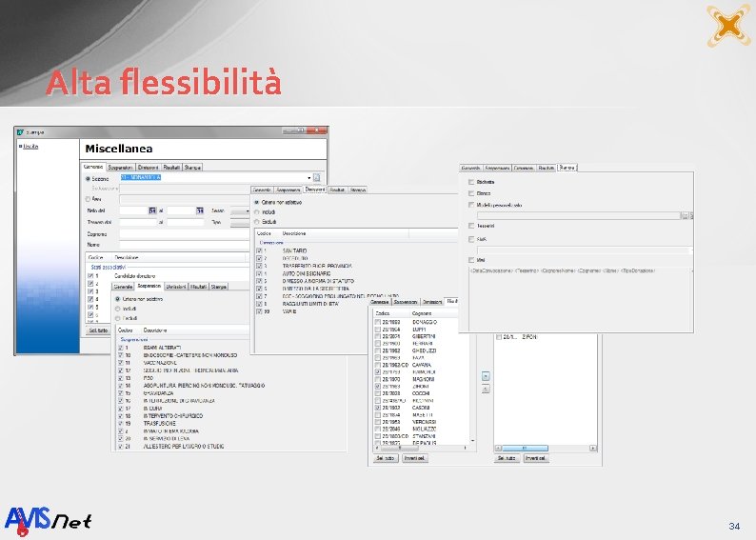The width and height of the screenshot is (756, 540).
Task: Untick the TRASFUSIONE checkbox
Action: click(x=121, y=423)
